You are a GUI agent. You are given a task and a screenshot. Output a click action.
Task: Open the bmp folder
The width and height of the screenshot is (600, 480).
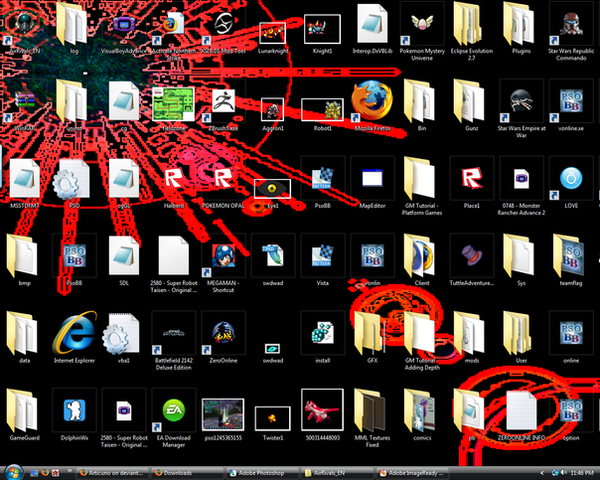(x=24, y=256)
